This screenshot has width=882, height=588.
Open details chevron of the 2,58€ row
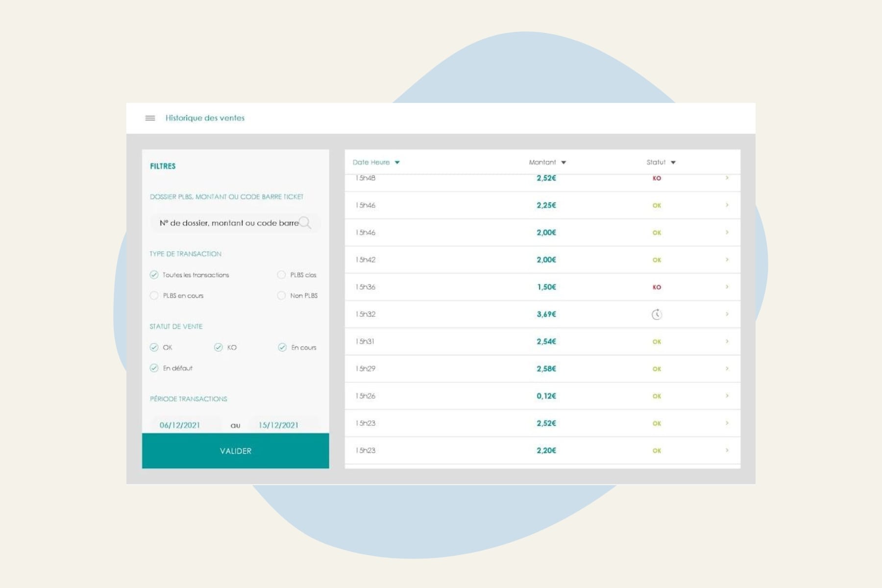point(727,368)
